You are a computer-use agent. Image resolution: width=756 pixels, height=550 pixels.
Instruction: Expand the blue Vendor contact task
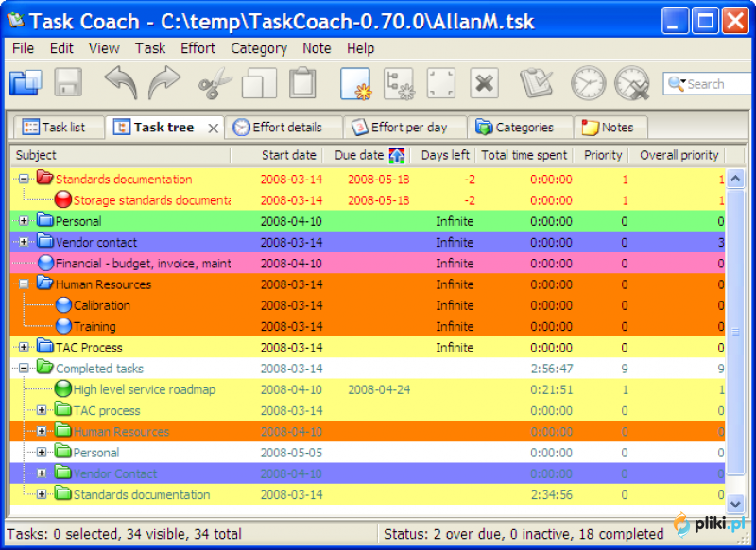tap(24, 242)
